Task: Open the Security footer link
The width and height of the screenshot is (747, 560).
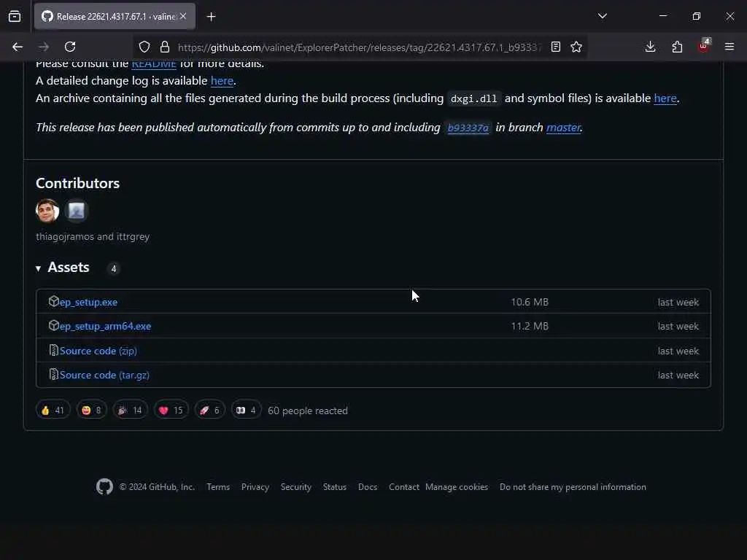Action: tap(296, 487)
